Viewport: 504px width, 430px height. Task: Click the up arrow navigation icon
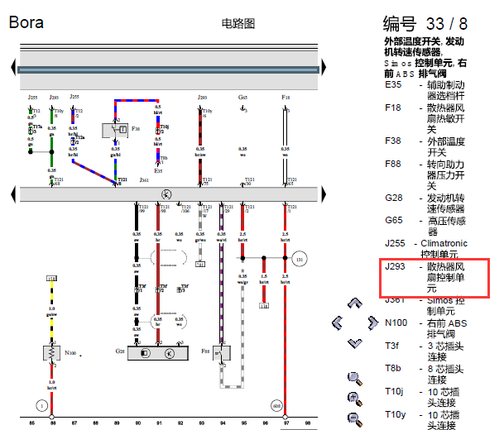tap(355, 303)
